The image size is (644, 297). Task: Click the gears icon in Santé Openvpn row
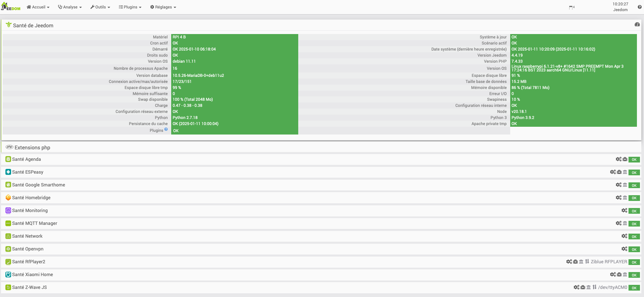(624, 249)
